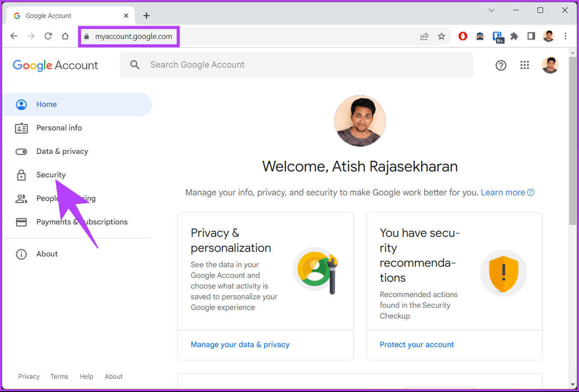Click the magnifier icon in the search box
The height and width of the screenshot is (392, 579).
135,65
